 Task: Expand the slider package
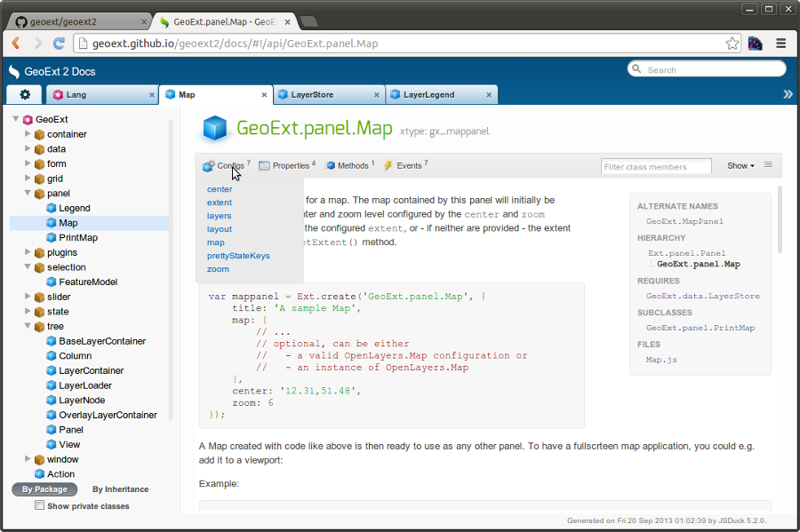tap(28, 296)
